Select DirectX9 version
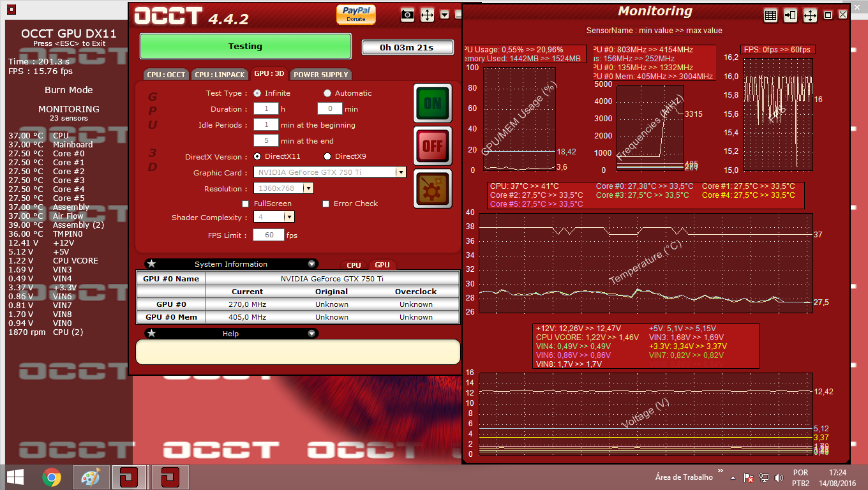 pyautogui.click(x=327, y=156)
